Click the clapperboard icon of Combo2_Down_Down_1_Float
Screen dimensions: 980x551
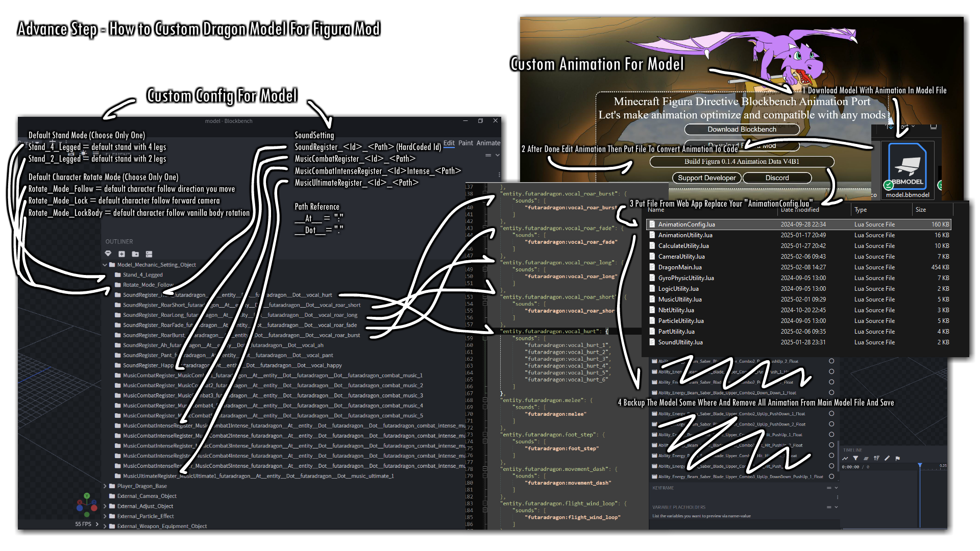(654, 392)
